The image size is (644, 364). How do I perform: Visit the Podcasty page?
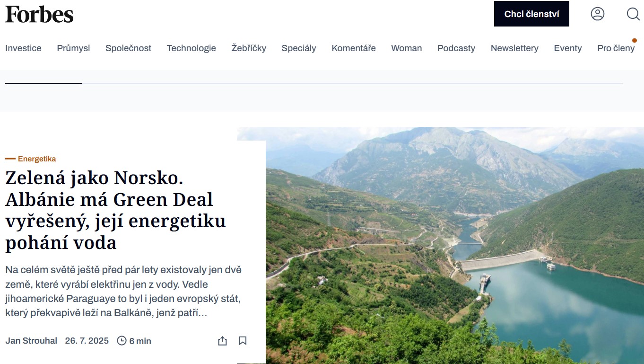[456, 48]
